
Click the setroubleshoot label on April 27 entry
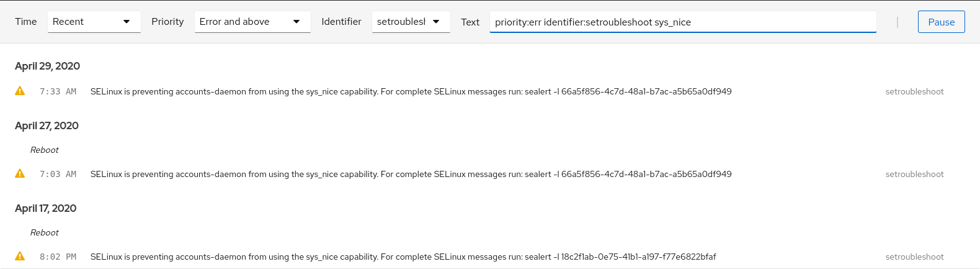click(914, 174)
